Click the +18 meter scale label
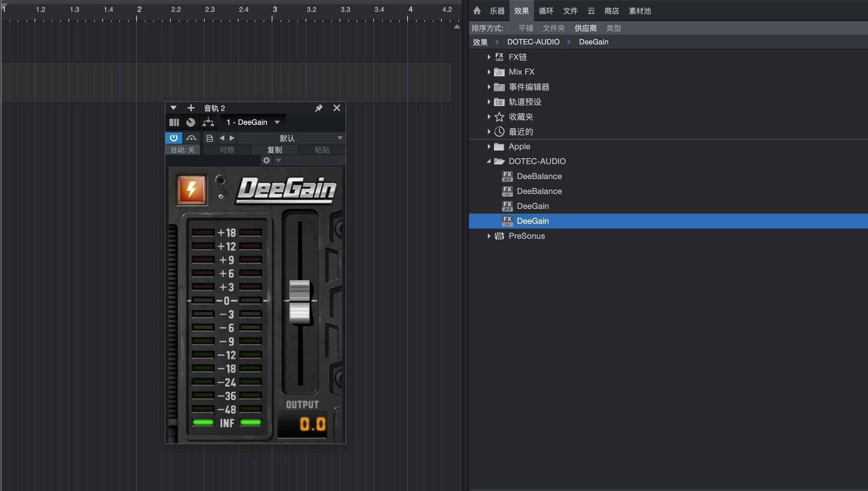The image size is (868, 491). pos(226,233)
